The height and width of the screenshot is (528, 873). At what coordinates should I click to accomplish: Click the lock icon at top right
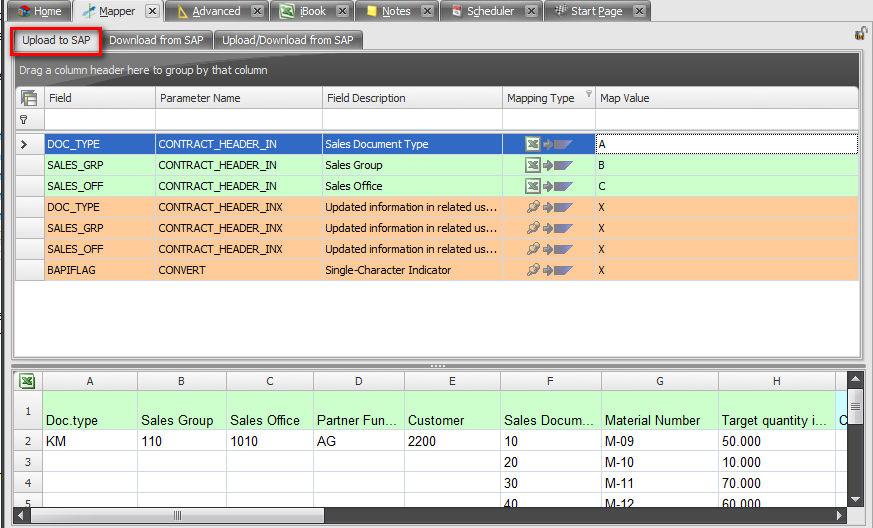click(861, 34)
